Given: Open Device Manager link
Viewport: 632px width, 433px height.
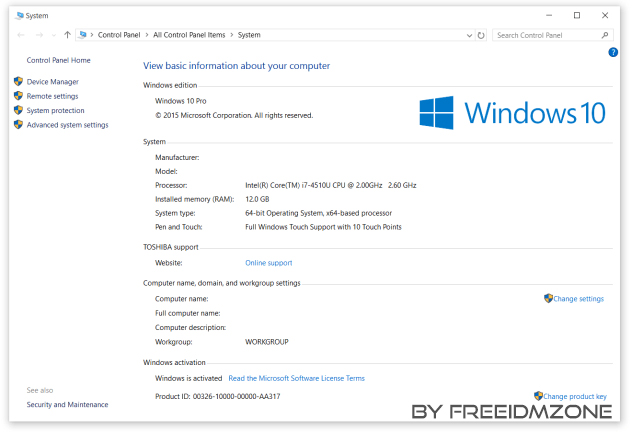Looking at the screenshot, I should pos(52,82).
